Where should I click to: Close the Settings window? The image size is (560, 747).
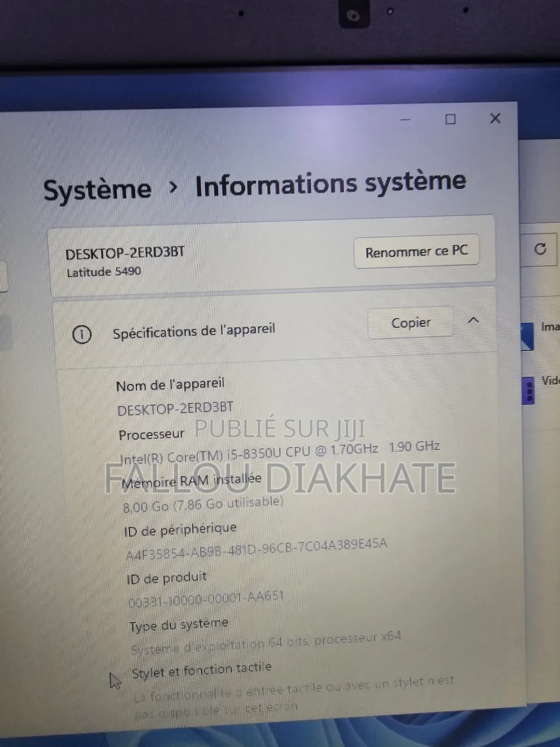pos(495,118)
